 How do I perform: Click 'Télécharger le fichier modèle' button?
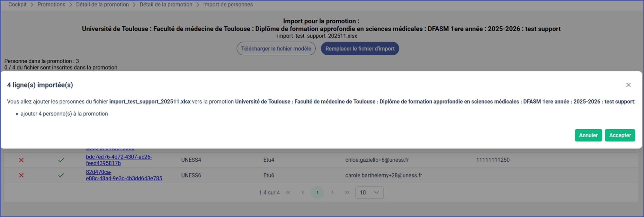(x=276, y=49)
